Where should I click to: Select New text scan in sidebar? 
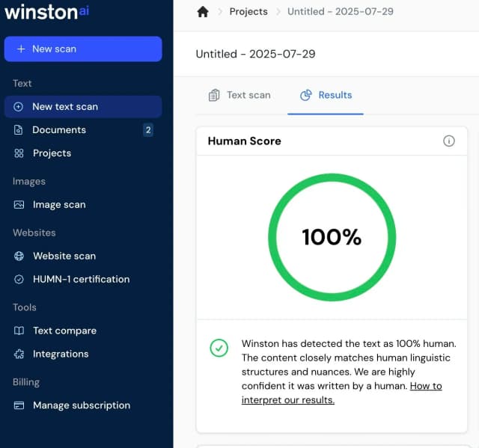65,106
